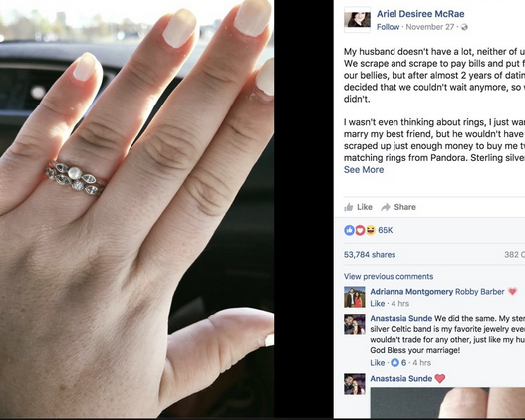Open the laughing face reaction icon

(x=370, y=230)
